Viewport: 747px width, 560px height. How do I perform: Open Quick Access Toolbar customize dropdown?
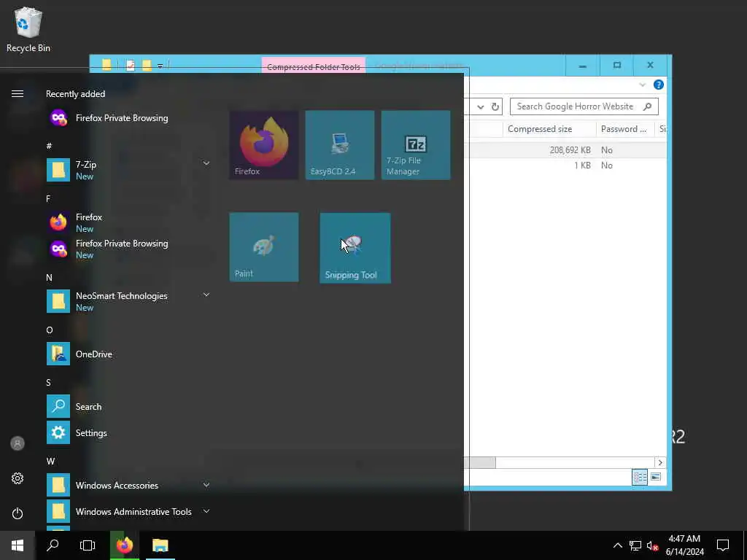(160, 66)
